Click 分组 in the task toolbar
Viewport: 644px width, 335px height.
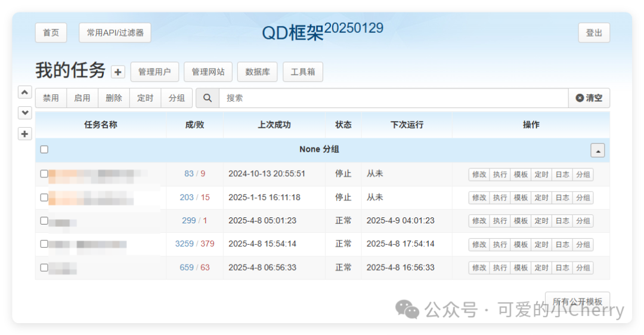coord(177,98)
